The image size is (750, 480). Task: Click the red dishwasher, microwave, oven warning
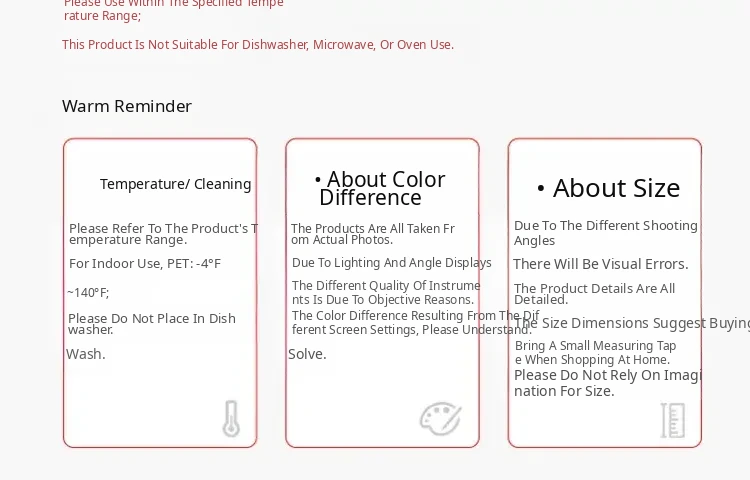pos(258,44)
